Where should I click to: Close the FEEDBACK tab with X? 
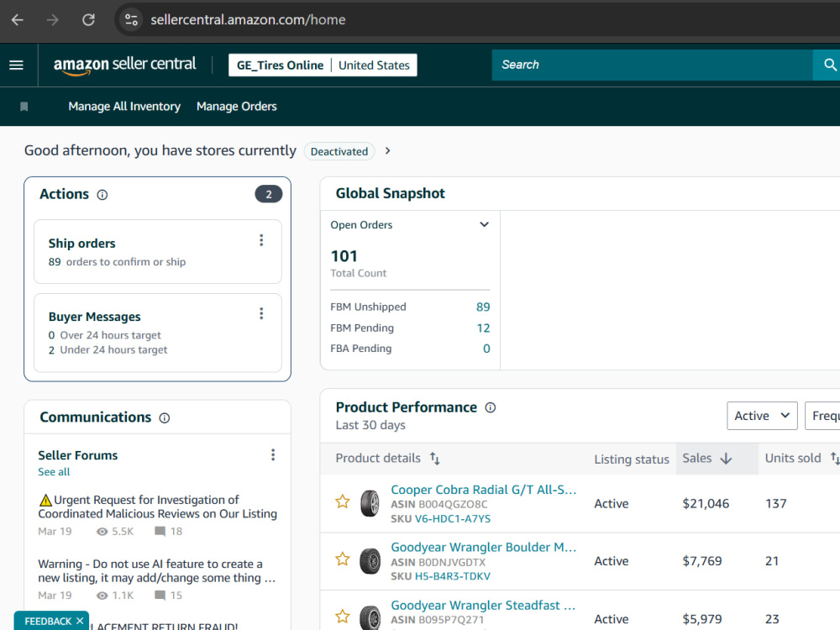80,621
